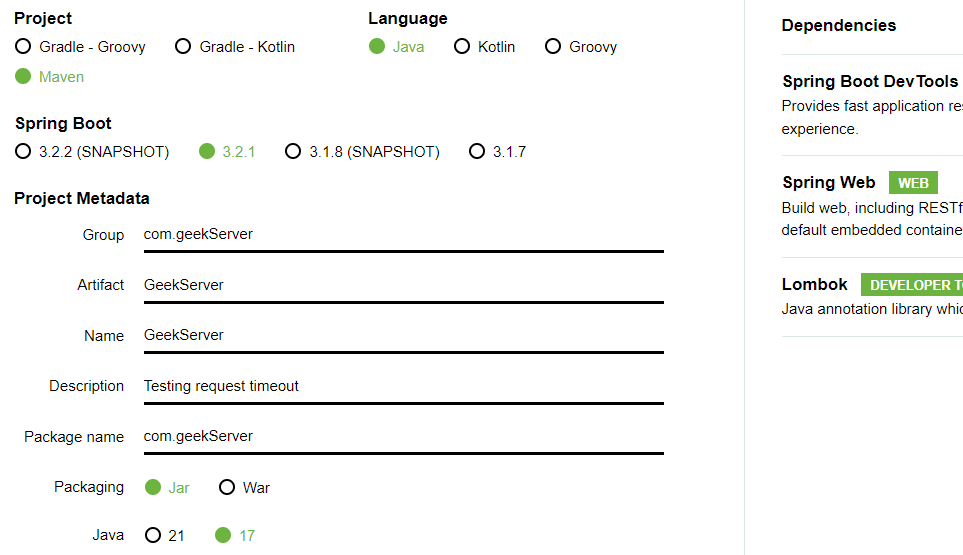Image resolution: width=963 pixels, height=555 pixels.
Task: Select Gradle - Kotlin project option
Action: (x=183, y=47)
